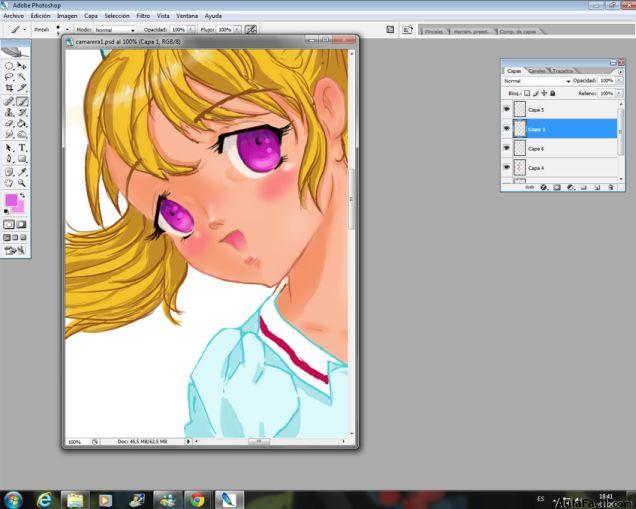Select the Smudge tool

(9, 134)
